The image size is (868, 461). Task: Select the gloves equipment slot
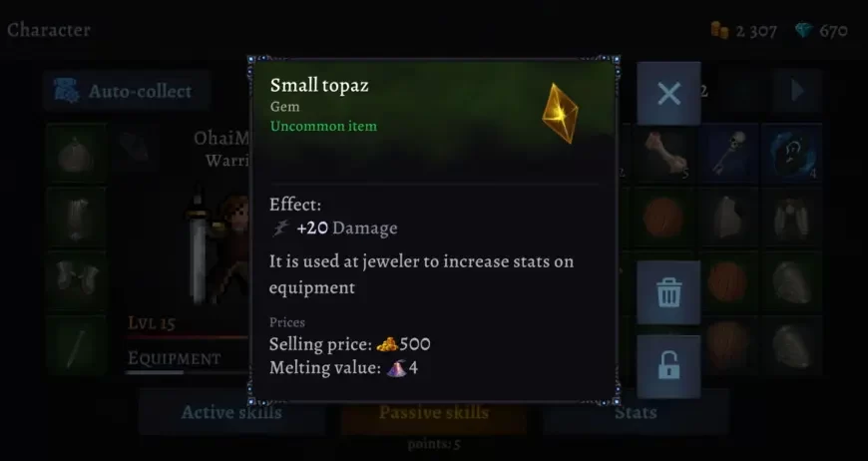coord(77,281)
